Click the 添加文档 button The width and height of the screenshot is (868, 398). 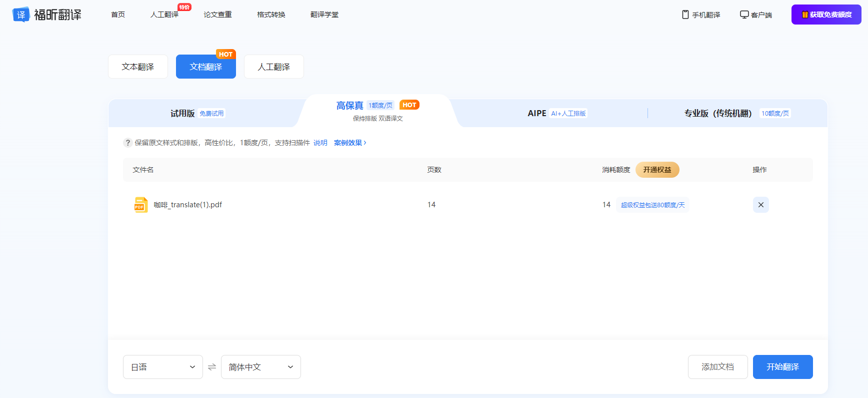click(x=717, y=367)
